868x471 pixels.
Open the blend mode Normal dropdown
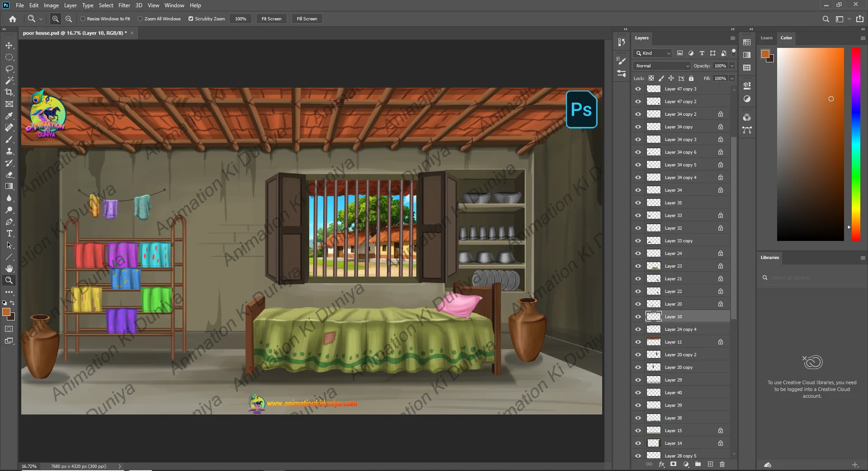(x=662, y=66)
